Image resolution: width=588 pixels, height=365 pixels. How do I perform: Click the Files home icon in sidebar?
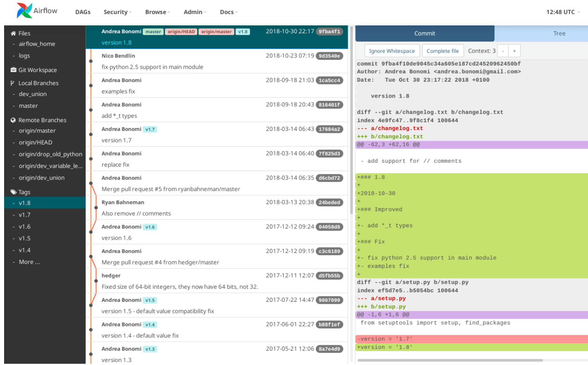click(x=13, y=33)
